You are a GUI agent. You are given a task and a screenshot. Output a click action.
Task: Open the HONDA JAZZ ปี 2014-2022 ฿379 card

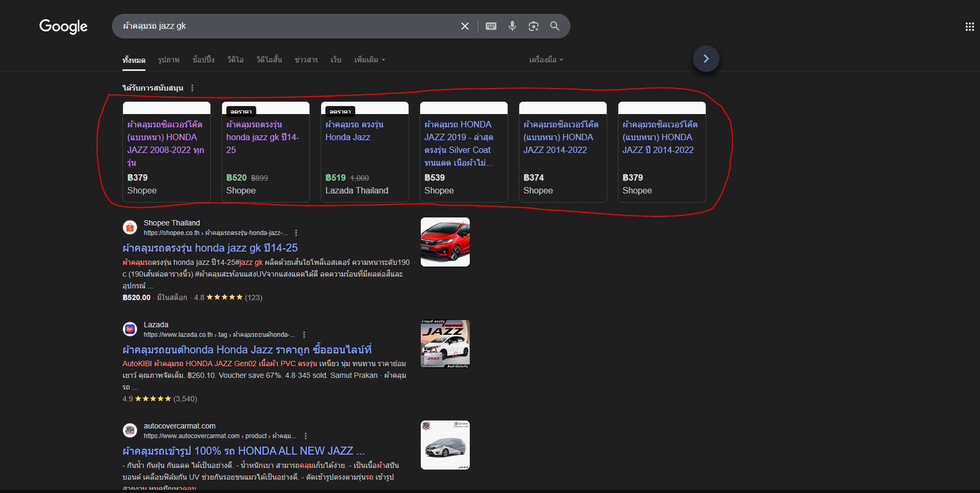click(662, 152)
